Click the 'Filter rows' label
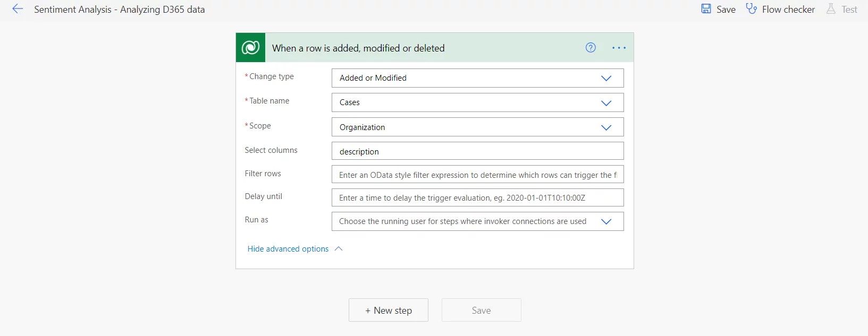The image size is (868, 336). pos(263,174)
